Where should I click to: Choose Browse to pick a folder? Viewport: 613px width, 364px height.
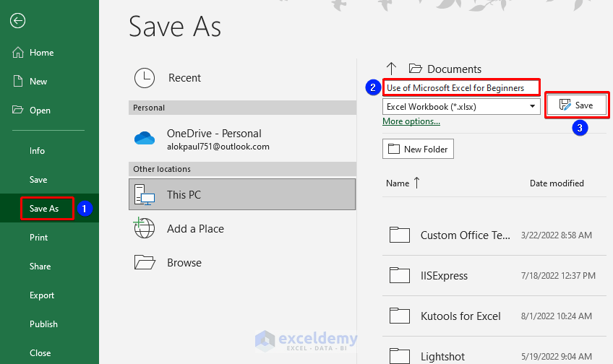click(184, 262)
